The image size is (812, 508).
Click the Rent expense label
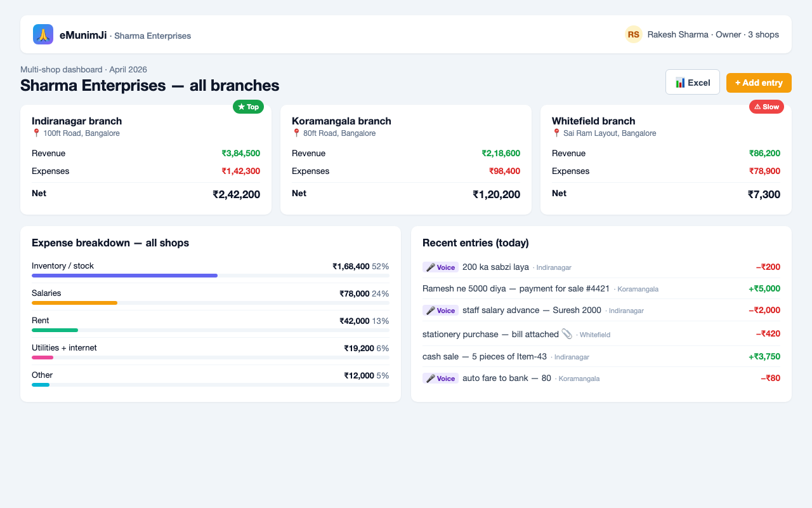41,321
